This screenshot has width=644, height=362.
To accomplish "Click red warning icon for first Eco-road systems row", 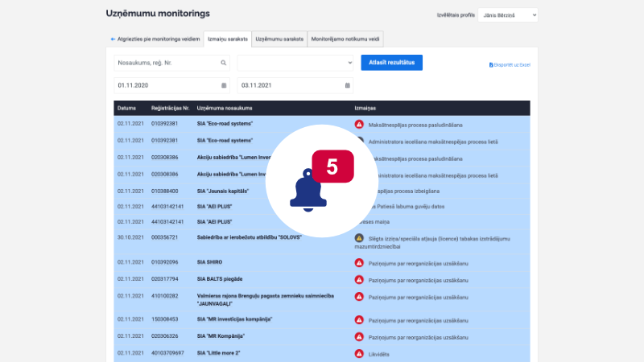I will [x=359, y=125].
